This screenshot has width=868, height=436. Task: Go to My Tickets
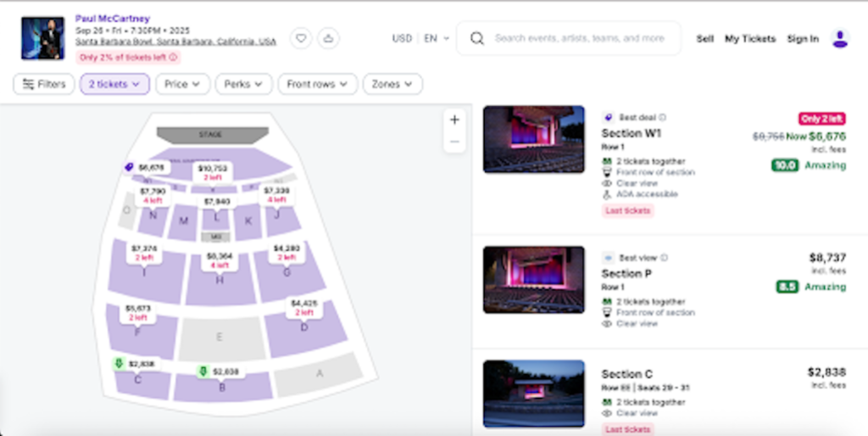(x=749, y=38)
